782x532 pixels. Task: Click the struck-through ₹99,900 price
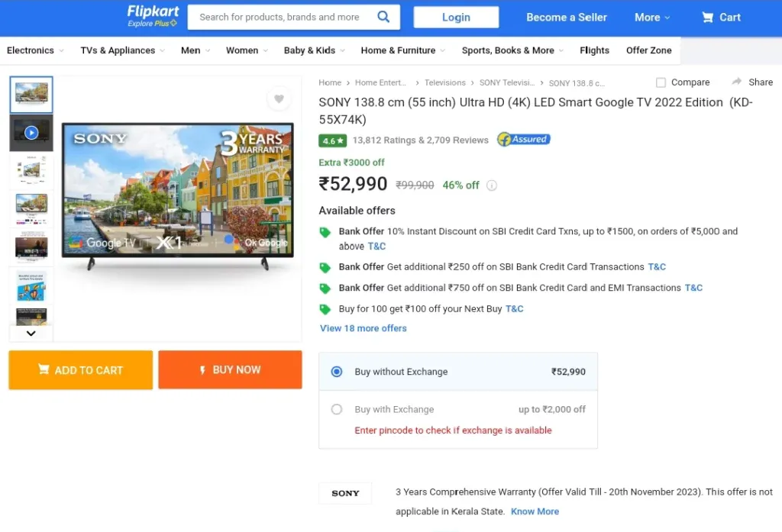[x=415, y=185]
